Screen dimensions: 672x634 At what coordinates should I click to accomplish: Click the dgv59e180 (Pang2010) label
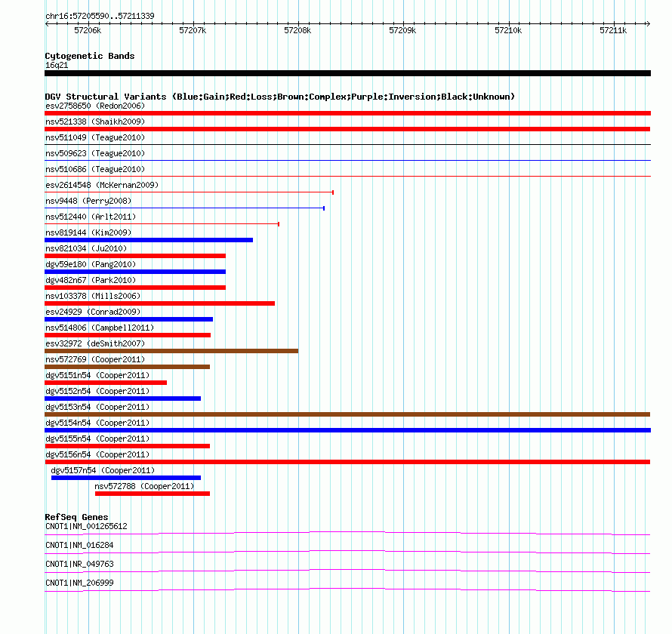coord(91,264)
